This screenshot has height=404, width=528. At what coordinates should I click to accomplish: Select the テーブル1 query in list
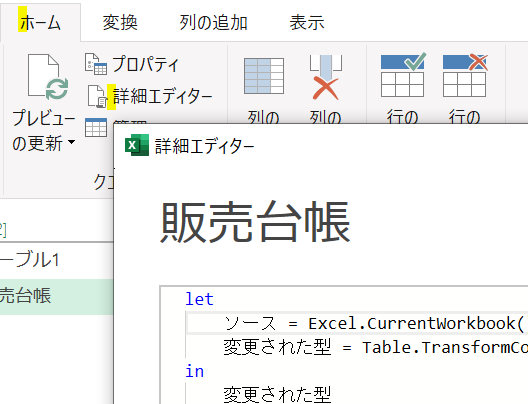pyautogui.click(x=57, y=260)
